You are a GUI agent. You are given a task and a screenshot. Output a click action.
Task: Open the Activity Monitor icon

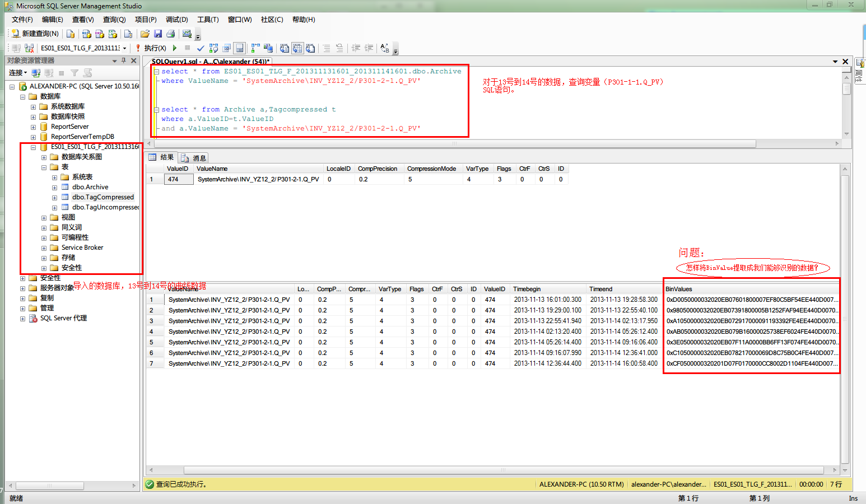click(187, 34)
